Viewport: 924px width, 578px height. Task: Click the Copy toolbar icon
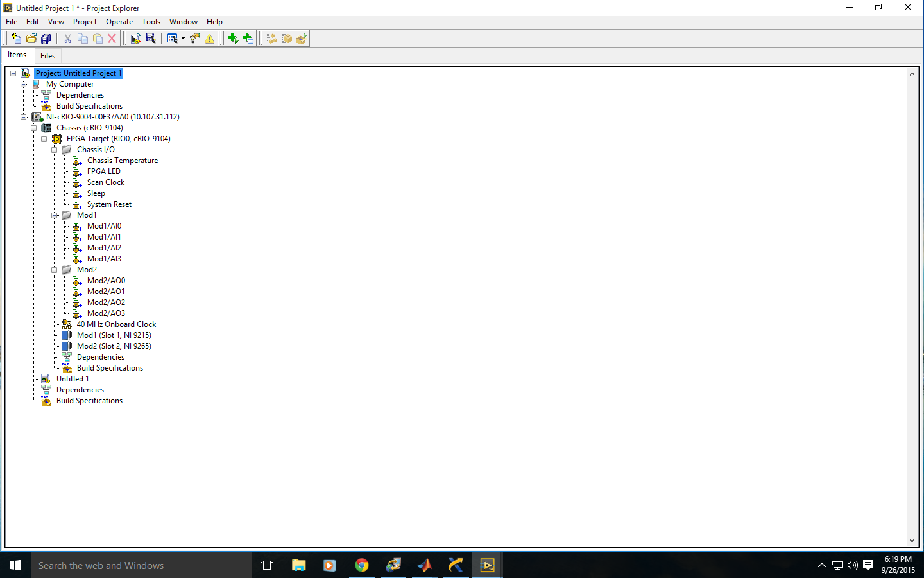click(x=83, y=39)
